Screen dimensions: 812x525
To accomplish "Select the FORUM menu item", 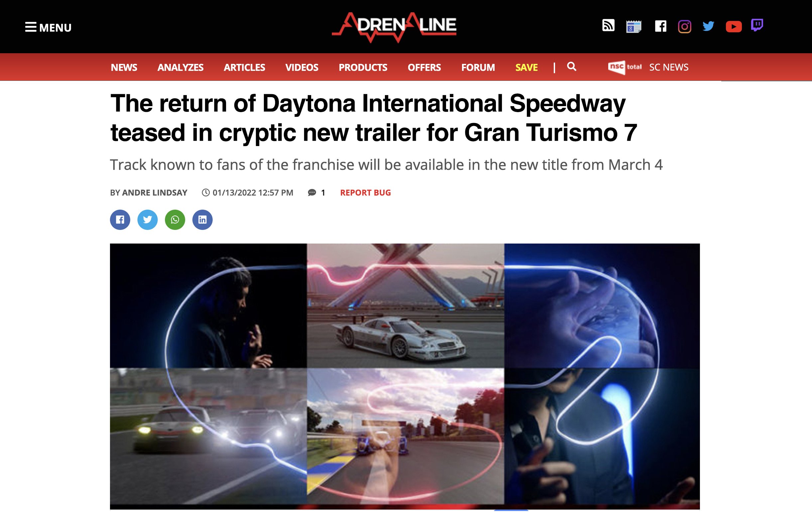I will click(x=478, y=68).
